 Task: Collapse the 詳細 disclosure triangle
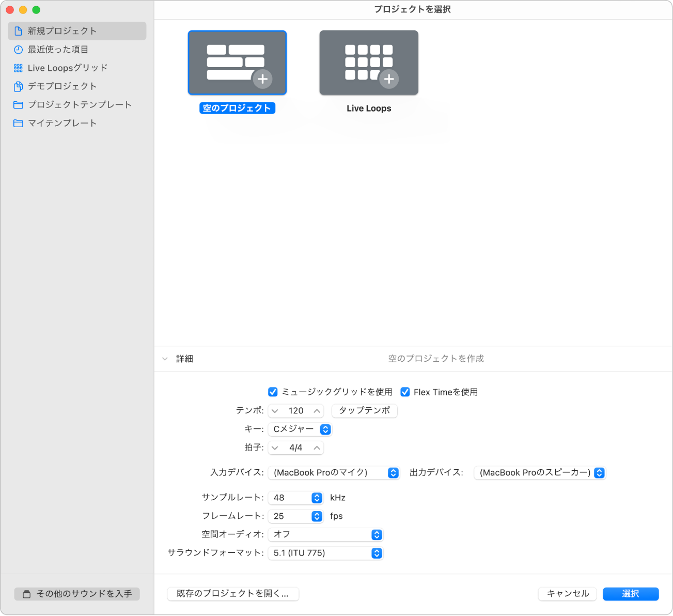(165, 358)
